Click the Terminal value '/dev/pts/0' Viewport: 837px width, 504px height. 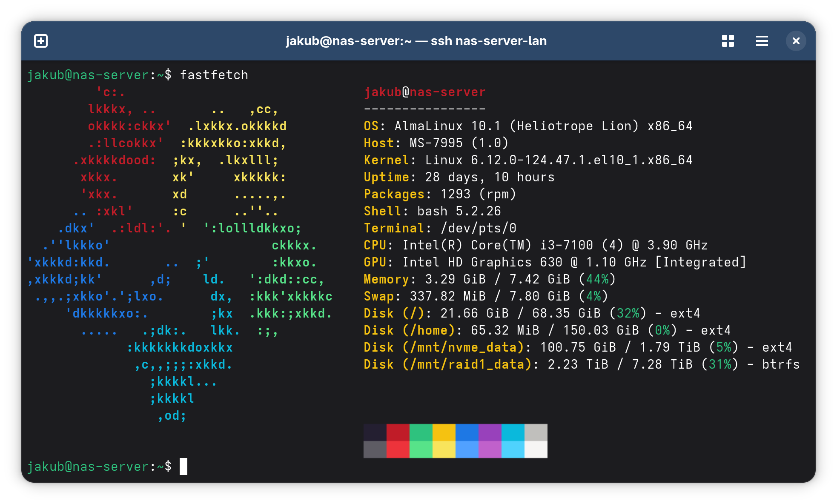pos(478,228)
